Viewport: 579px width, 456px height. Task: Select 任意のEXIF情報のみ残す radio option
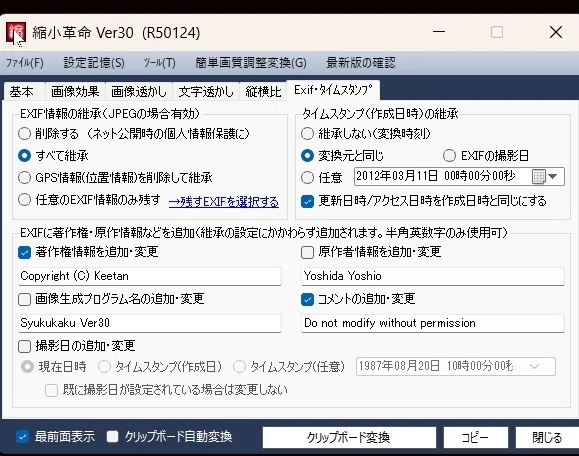[24, 200]
